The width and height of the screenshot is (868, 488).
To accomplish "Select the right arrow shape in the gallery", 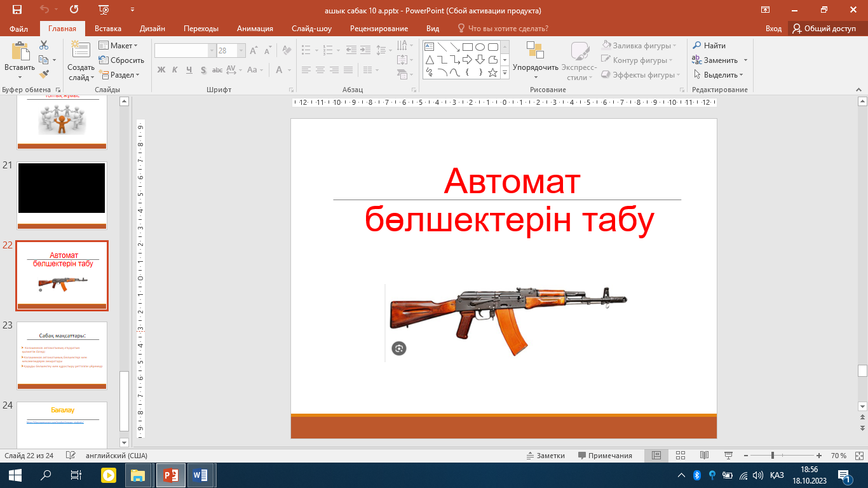I will tap(467, 60).
